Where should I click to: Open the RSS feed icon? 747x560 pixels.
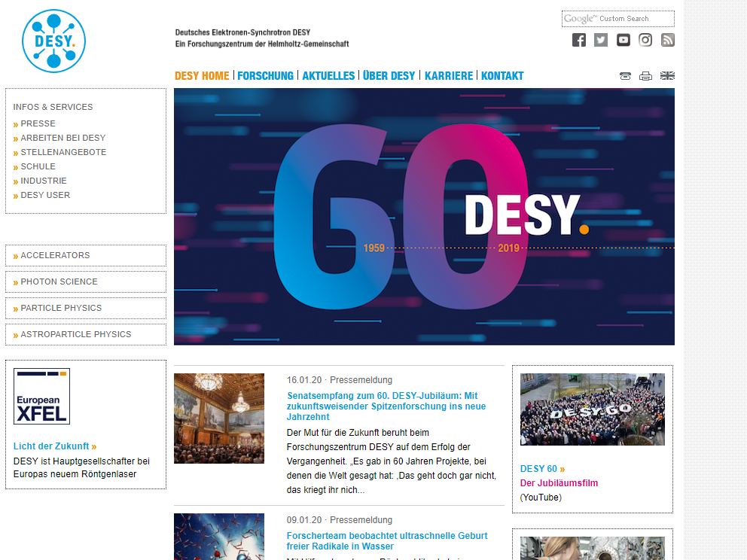(x=667, y=40)
